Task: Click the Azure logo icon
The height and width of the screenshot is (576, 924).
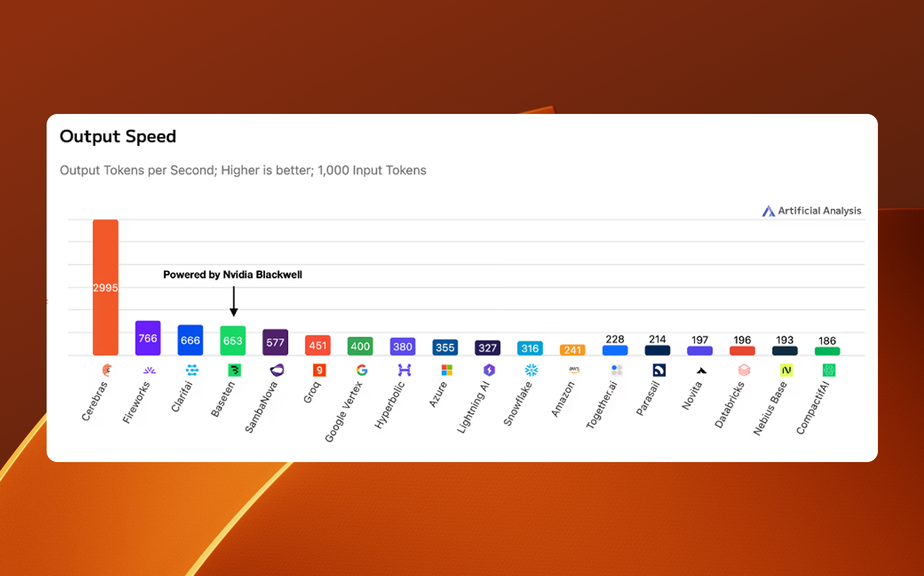Action: pos(447,370)
